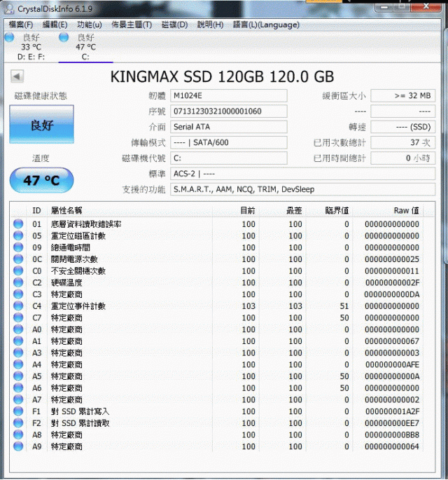Open the 佈景主題(T) menu
This screenshot has width=448, height=480.
pos(132,25)
